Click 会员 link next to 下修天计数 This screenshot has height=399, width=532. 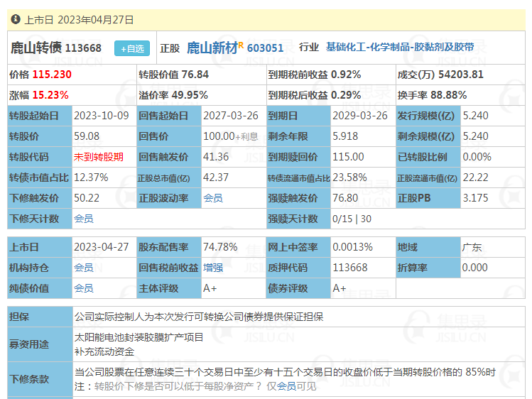(x=84, y=219)
